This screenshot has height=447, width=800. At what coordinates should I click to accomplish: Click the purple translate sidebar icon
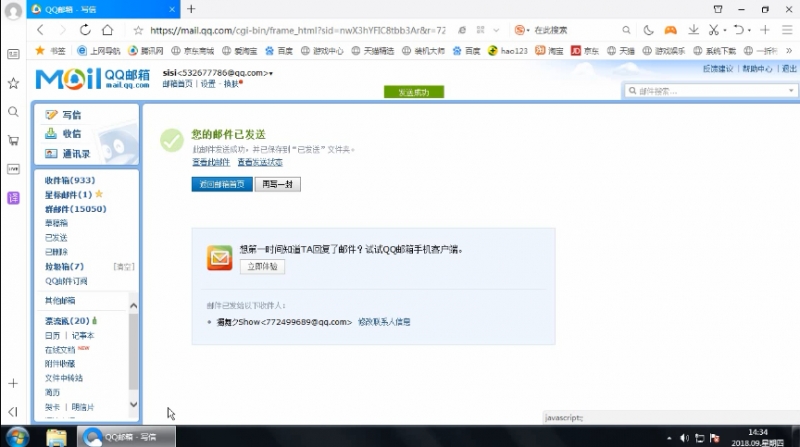click(x=13, y=197)
